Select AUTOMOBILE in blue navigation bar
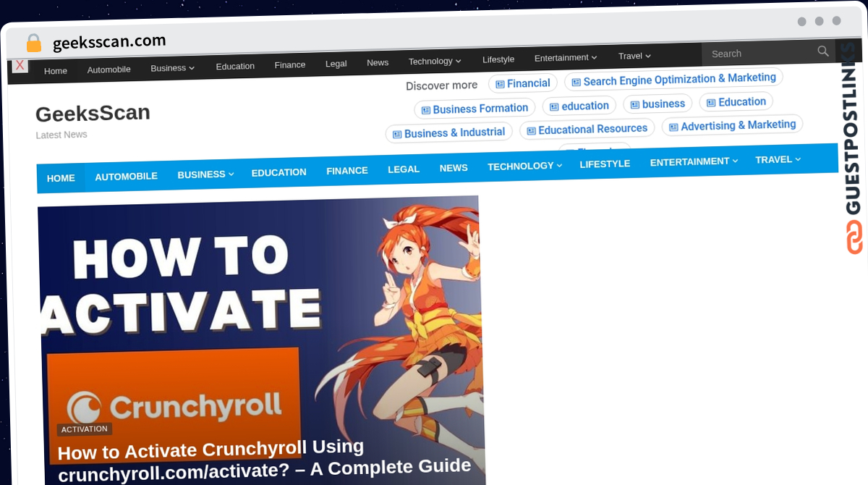 click(x=127, y=176)
